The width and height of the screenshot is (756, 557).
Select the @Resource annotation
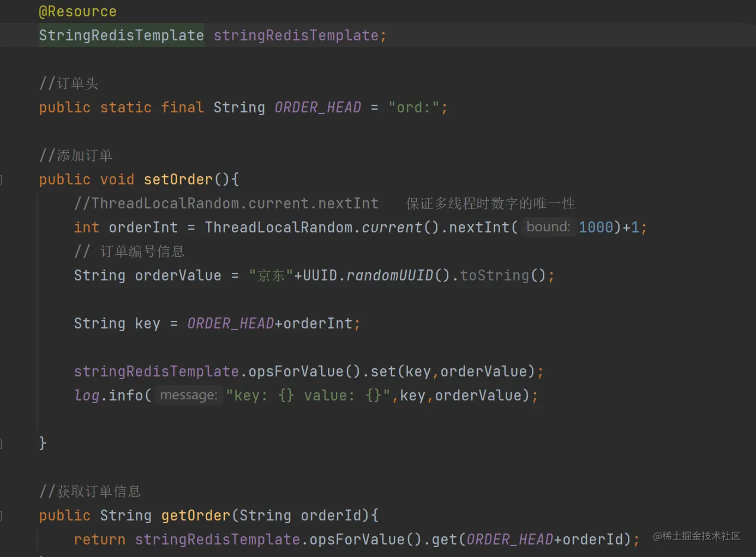pos(77,11)
